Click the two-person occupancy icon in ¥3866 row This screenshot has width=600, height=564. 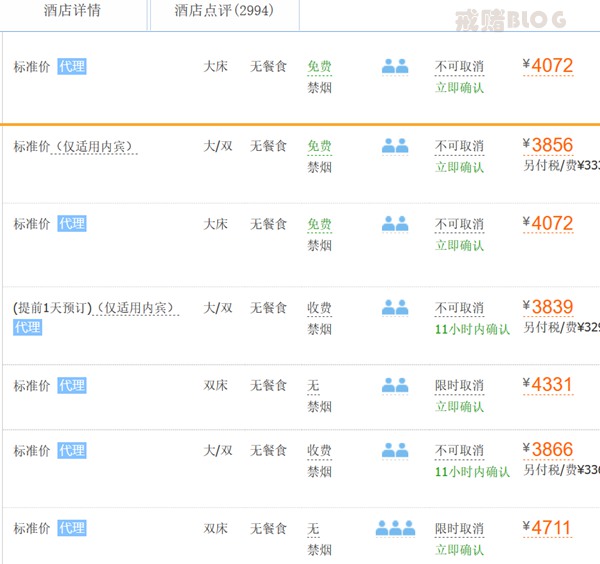[395, 450]
